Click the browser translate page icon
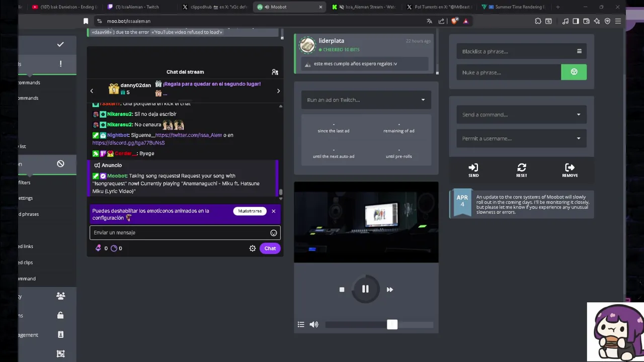The width and height of the screenshot is (644, 362). tap(429, 21)
